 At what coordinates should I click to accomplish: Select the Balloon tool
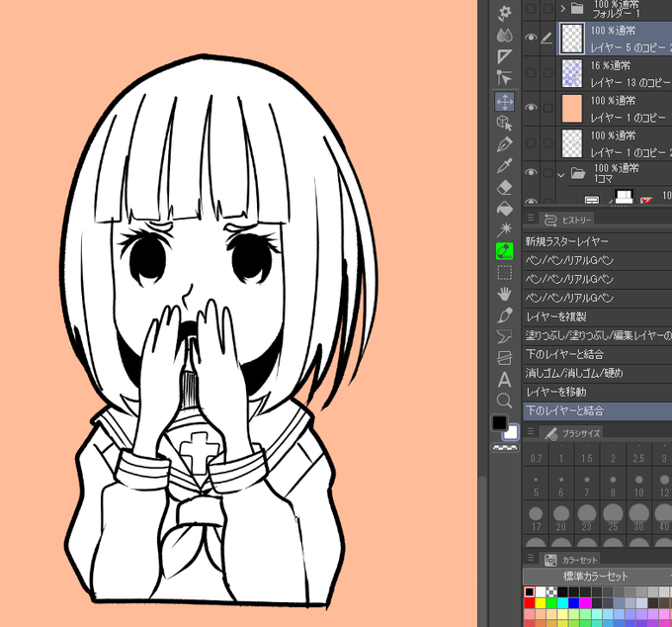504,337
